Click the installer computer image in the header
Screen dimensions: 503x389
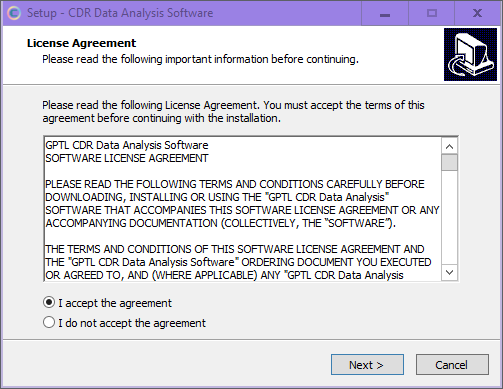point(470,54)
